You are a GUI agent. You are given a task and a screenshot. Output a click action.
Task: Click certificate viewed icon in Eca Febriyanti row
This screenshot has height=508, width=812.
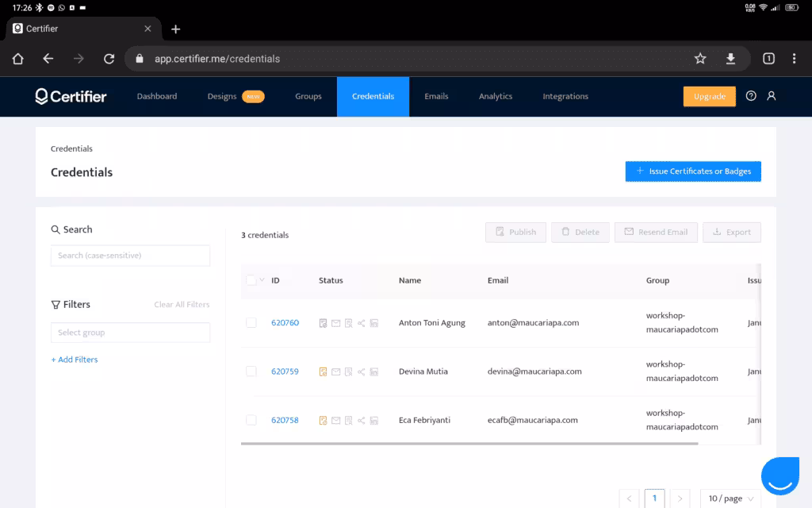[x=349, y=421]
